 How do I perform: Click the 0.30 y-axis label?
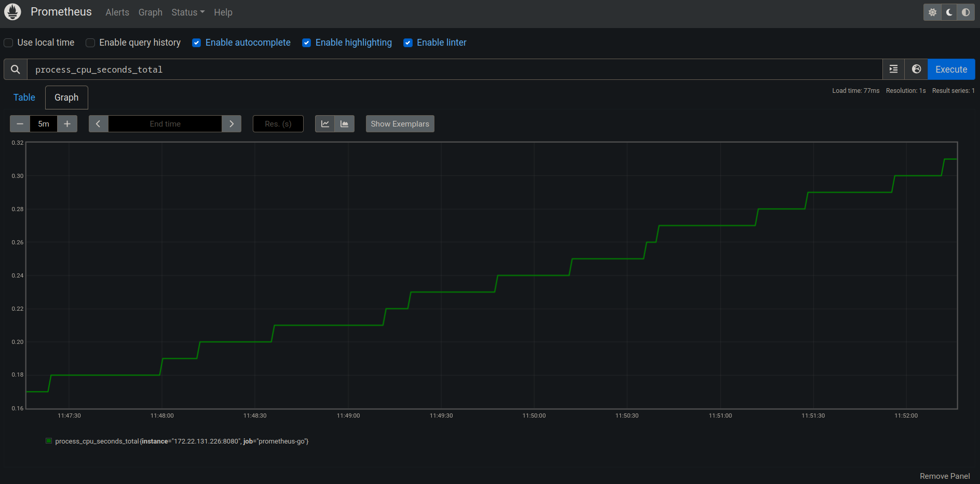click(x=18, y=176)
